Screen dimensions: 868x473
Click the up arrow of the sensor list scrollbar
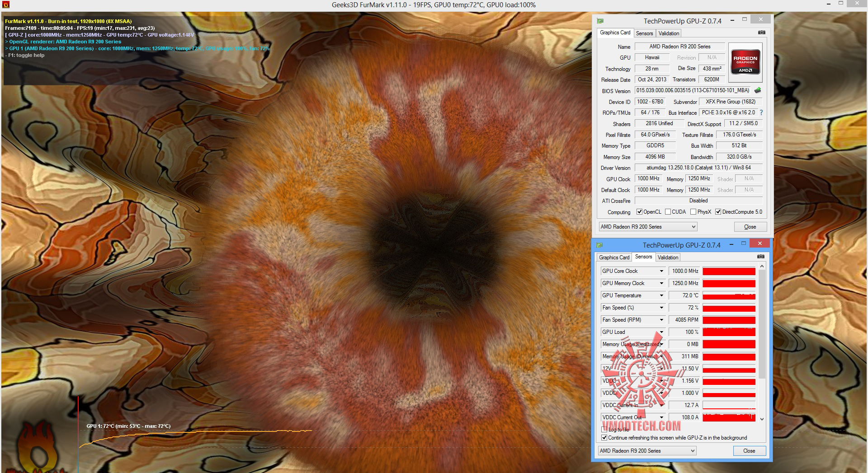762,267
